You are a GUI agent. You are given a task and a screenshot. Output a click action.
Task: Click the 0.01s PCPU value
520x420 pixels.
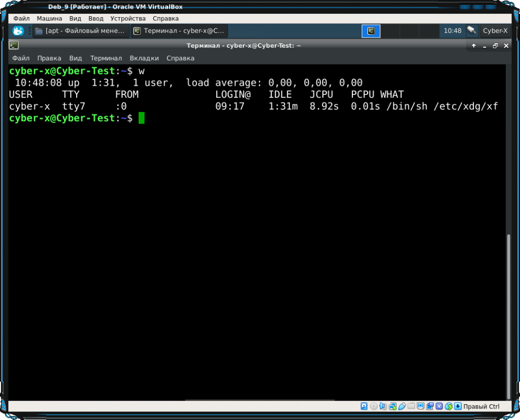(365, 107)
